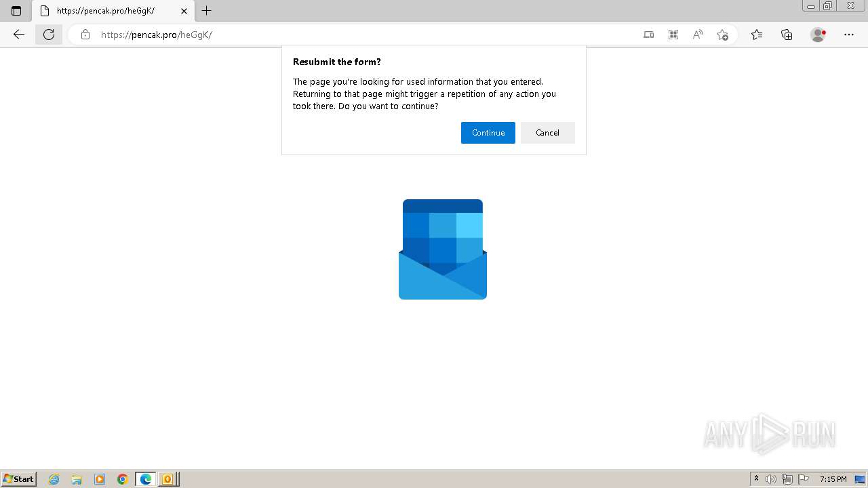Open Outlook taskbar icon
This screenshot has height=488, width=868.
pos(167,479)
